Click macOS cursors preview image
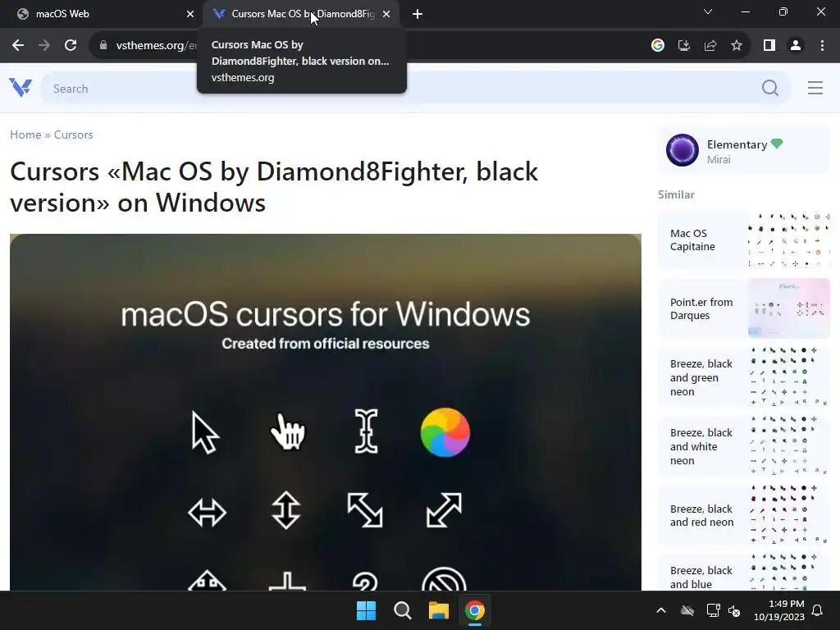840x630 pixels. click(325, 413)
